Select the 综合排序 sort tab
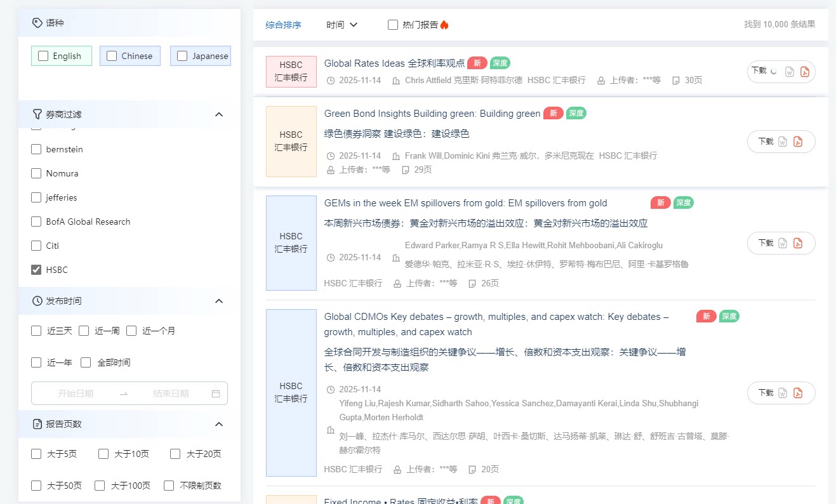Image resolution: width=836 pixels, height=504 pixels. (284, 25)
